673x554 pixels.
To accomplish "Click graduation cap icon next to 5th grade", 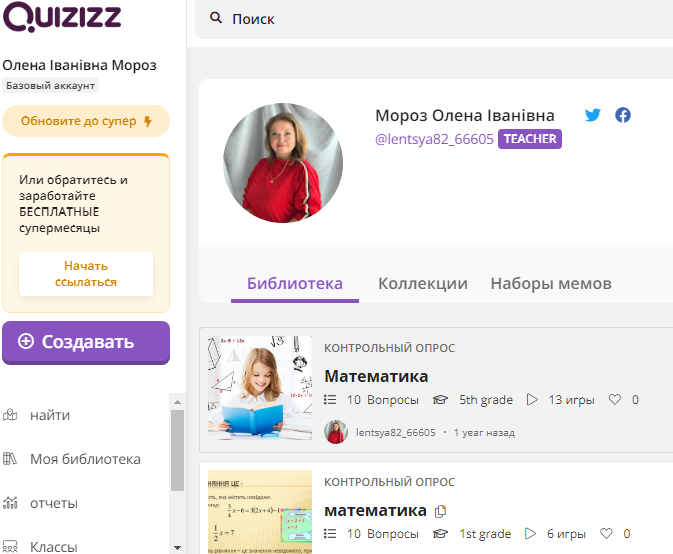I will click(x=440, y=400).
